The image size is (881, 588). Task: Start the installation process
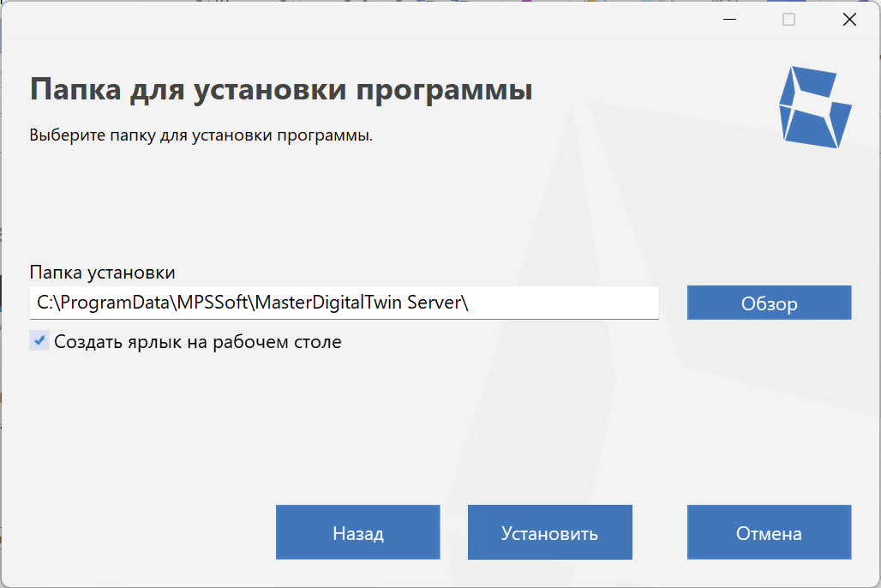[x=549, y=531]
